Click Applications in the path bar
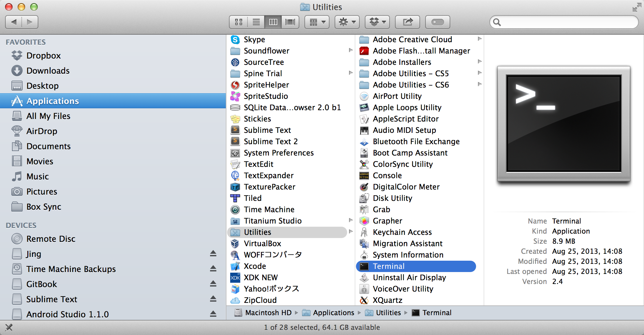The height and width of the screenshot is (335, 644). coord(328,313)
